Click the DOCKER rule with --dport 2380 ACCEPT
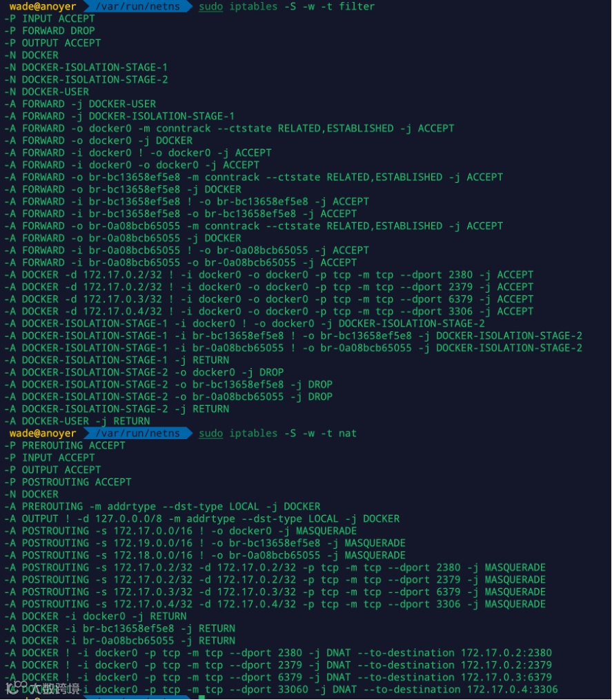612x700 pixels. (269, 275)
